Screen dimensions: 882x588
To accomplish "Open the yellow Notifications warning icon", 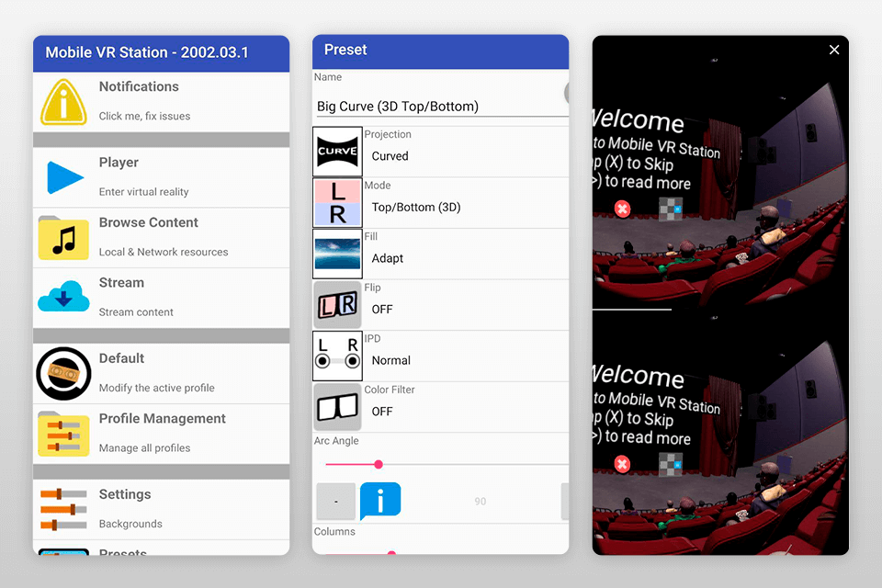I will click(x=63, y=102).
